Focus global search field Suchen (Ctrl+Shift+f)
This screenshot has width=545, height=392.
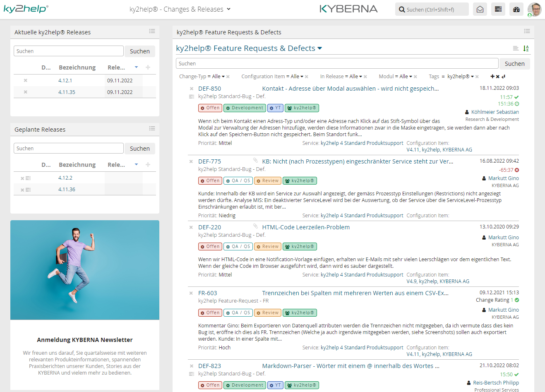click(x=432, y=9)
